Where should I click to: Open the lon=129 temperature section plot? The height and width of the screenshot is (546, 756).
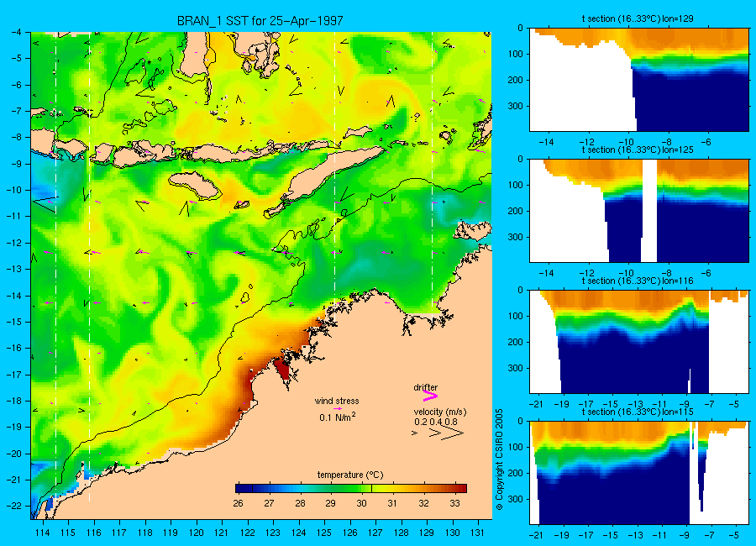[639, 80]
